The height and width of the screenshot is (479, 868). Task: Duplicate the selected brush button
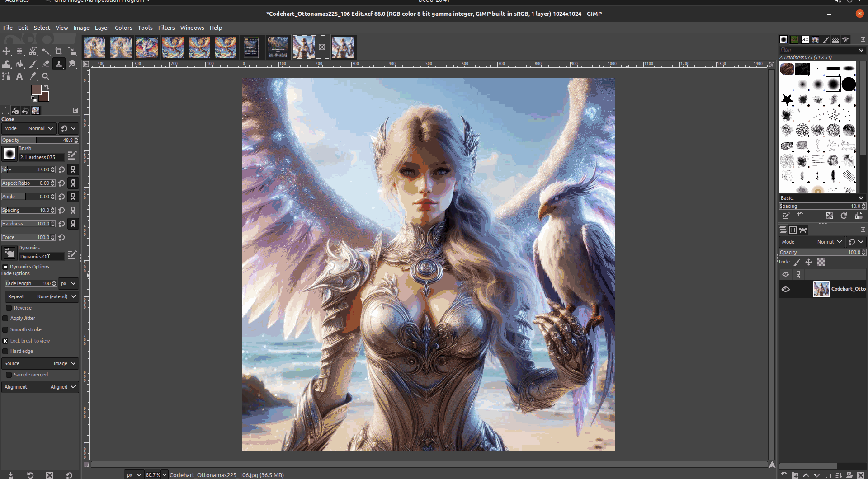(815, 216)
